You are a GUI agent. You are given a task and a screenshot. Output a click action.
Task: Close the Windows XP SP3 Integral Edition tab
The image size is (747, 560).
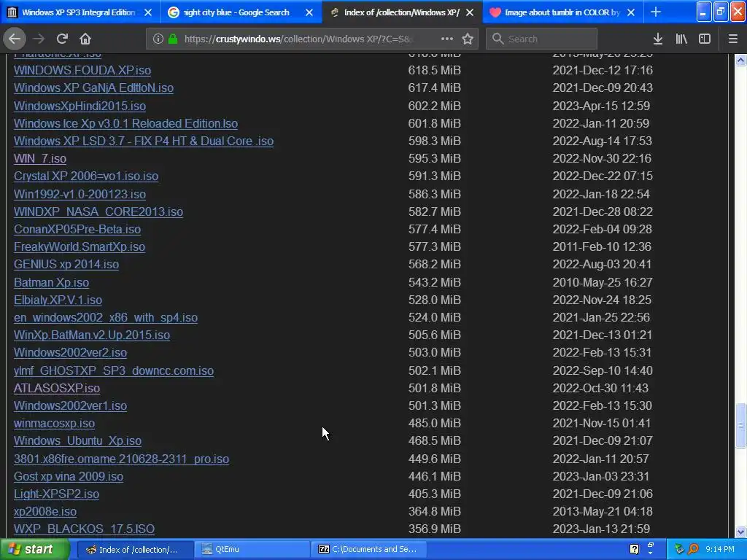[x=148, y=12]
